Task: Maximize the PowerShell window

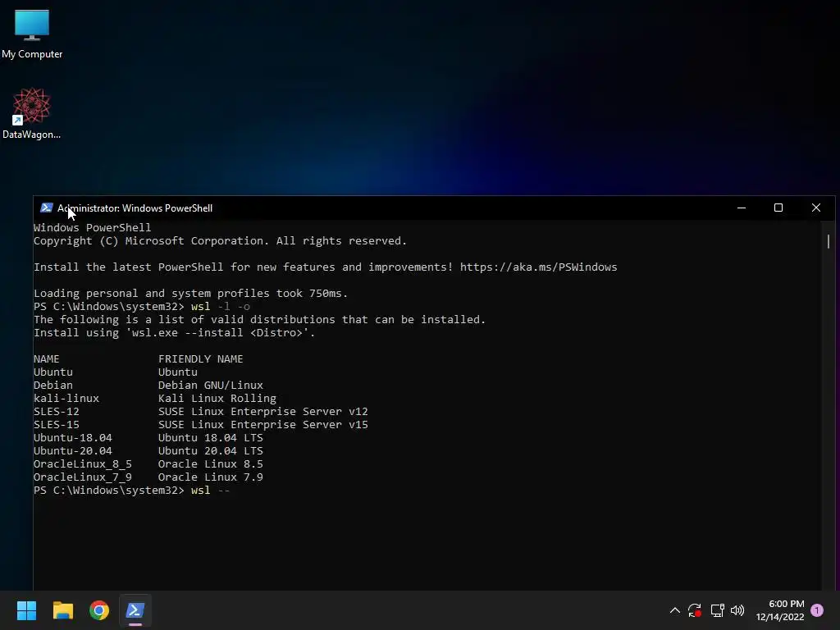Action: click(x=778, y=208)
